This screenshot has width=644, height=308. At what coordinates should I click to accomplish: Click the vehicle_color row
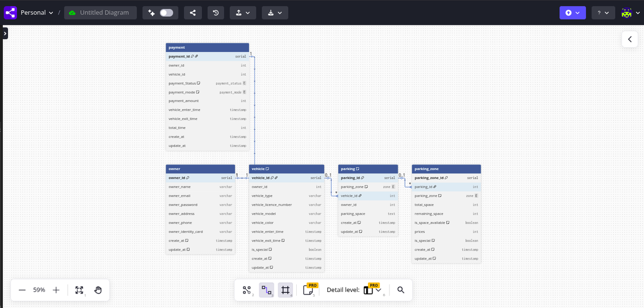tap(287, 223)
